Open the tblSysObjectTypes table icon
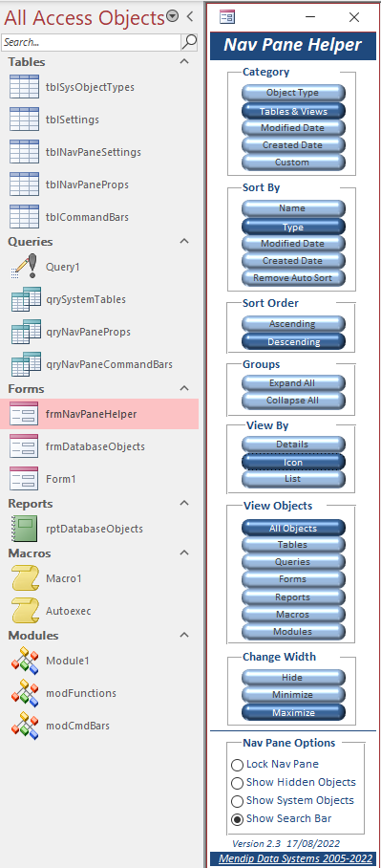 (x=24, y=87)
